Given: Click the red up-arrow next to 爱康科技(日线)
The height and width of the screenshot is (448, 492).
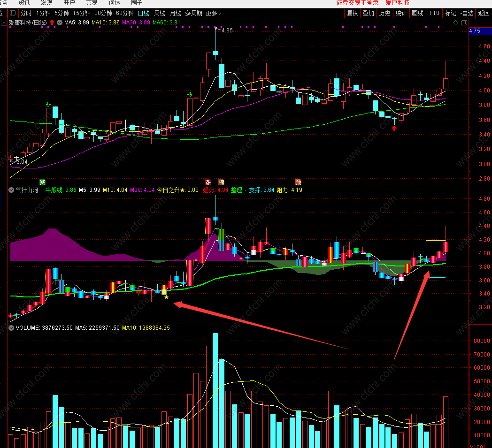Looking at the screenshot, I should click(52, 23).
